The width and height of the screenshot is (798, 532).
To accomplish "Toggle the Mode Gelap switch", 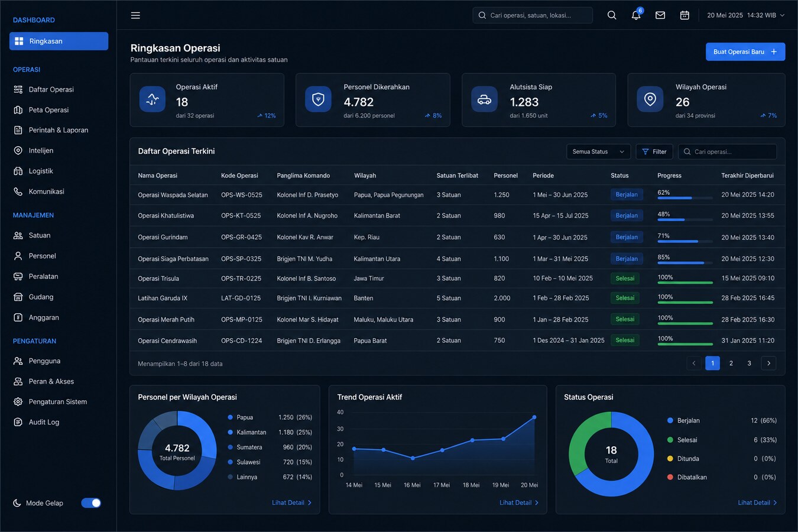I will (x=91, y=503).
